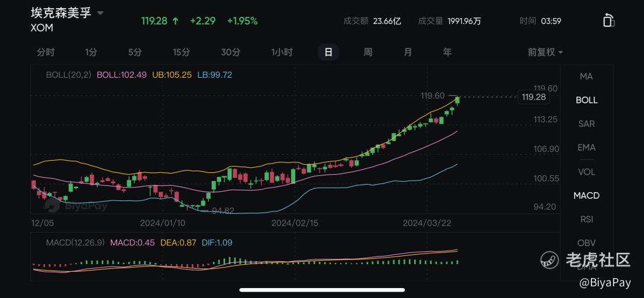The height and width of the screenshot is (298, 644).
Task: Tap the 119.28 price tag on chart
Action: point(534,97)
